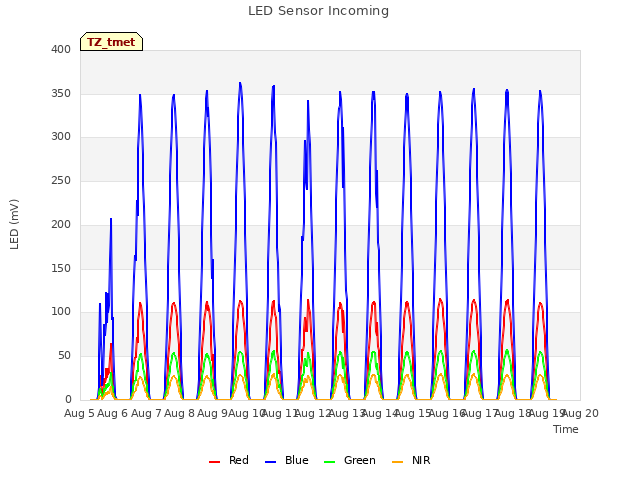Click the 200 y-axis tick label

(61, 224)
